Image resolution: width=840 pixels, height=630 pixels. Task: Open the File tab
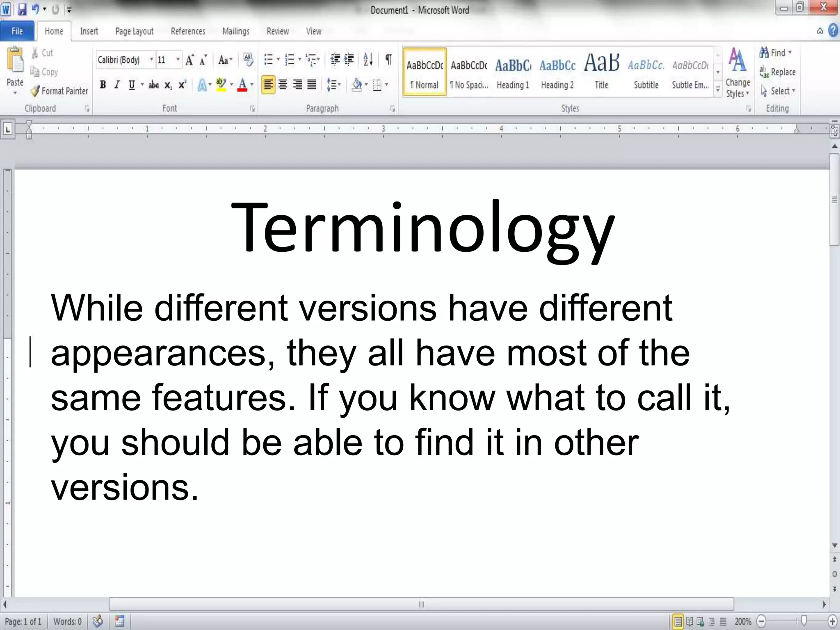(x=17, y=31)
